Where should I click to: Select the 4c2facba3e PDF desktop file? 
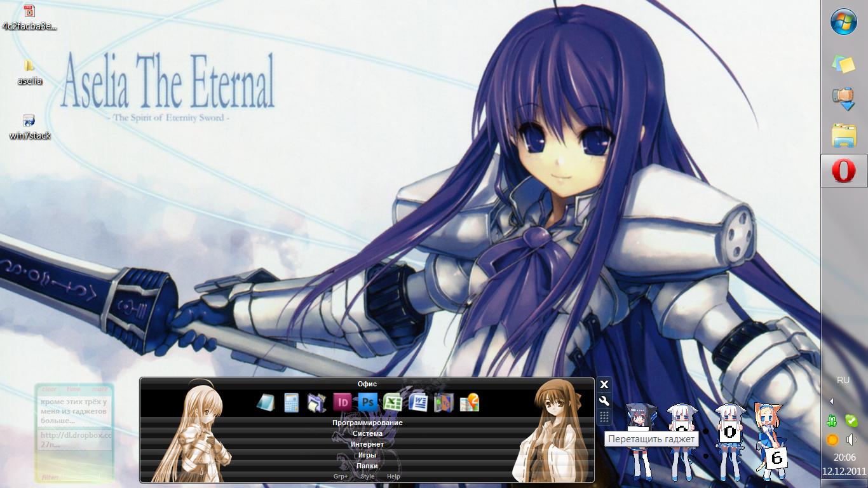click(29, 18)
